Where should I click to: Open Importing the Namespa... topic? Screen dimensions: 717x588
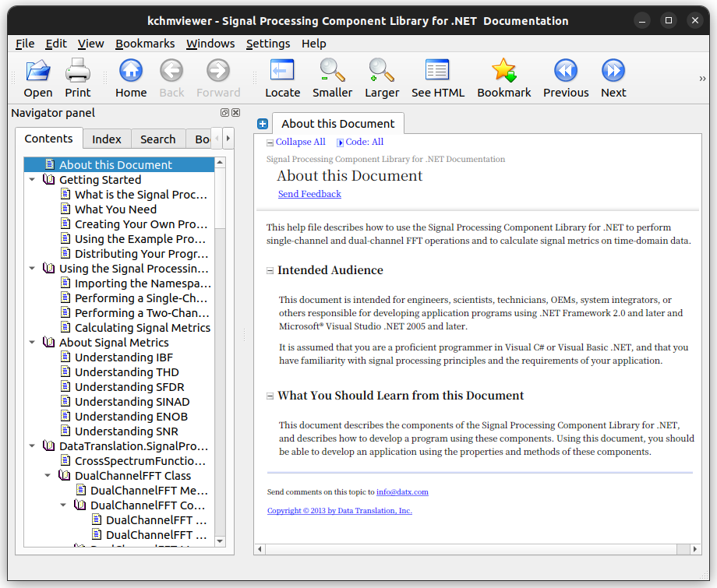click(x=143, y=283)
